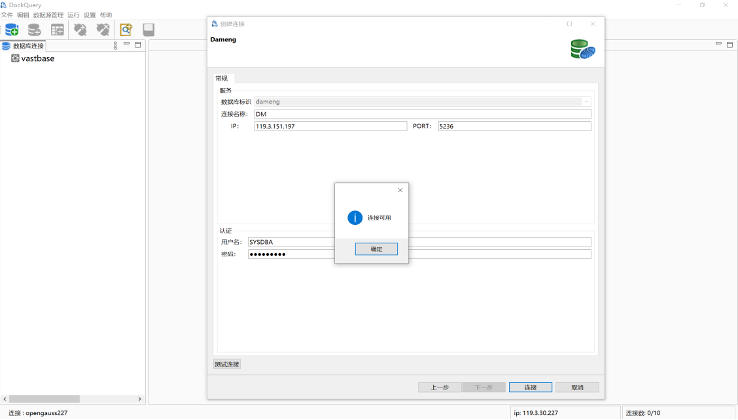Minimize the database connections panel
The width and height of the screenshot is (738, 420).
click(x=127, y=44)
